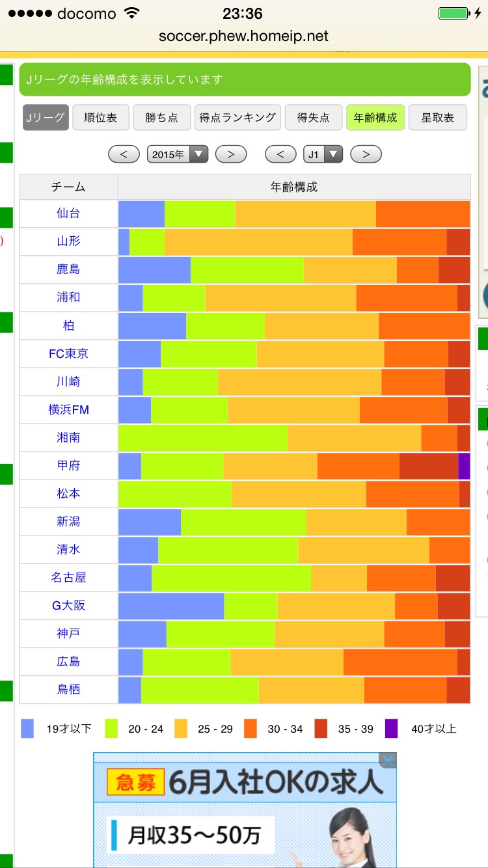Open the G大阪 team link
488x868 pixels.
(x=68, y=605)
